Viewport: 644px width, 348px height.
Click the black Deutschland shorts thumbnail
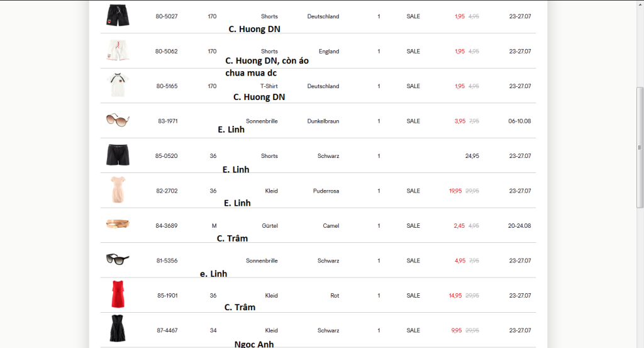click(118, 16)
